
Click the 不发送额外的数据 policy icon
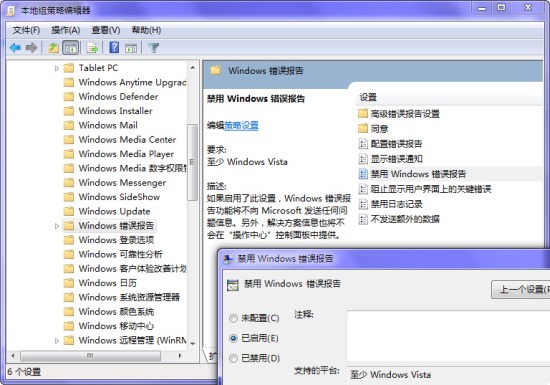[363, 219]
